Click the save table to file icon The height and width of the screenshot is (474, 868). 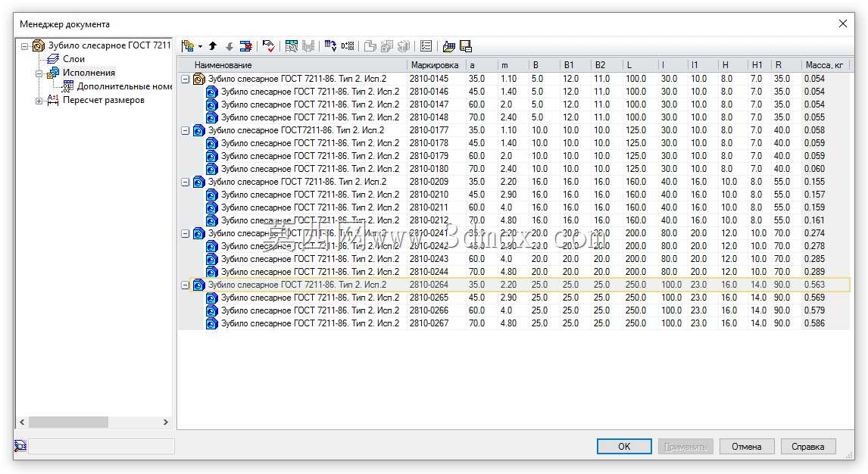click(466, 46)
